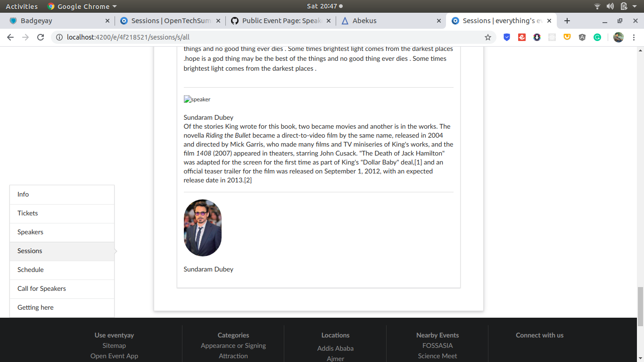Viewport: 644px width, 362px height.
Task: Open the download arrow extension icon
Action: (x=537, y=37)
